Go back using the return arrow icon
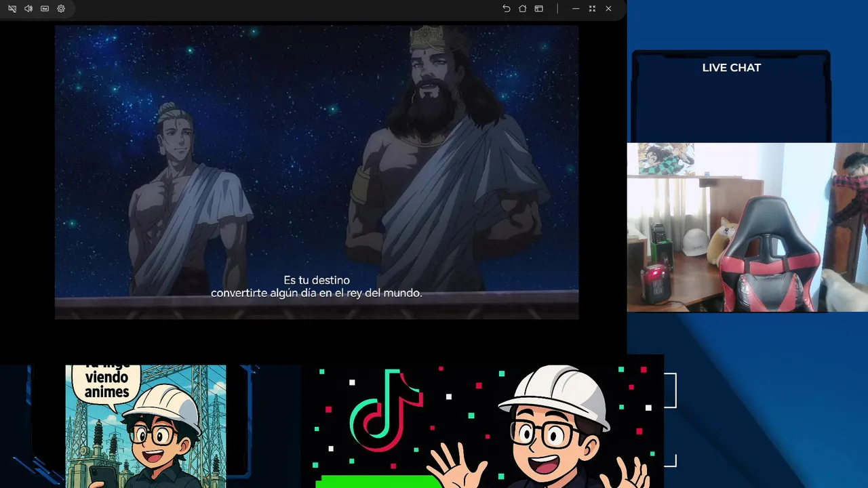Image resolution: width=868 pixels, height=488 pixels. click(506, 9)
